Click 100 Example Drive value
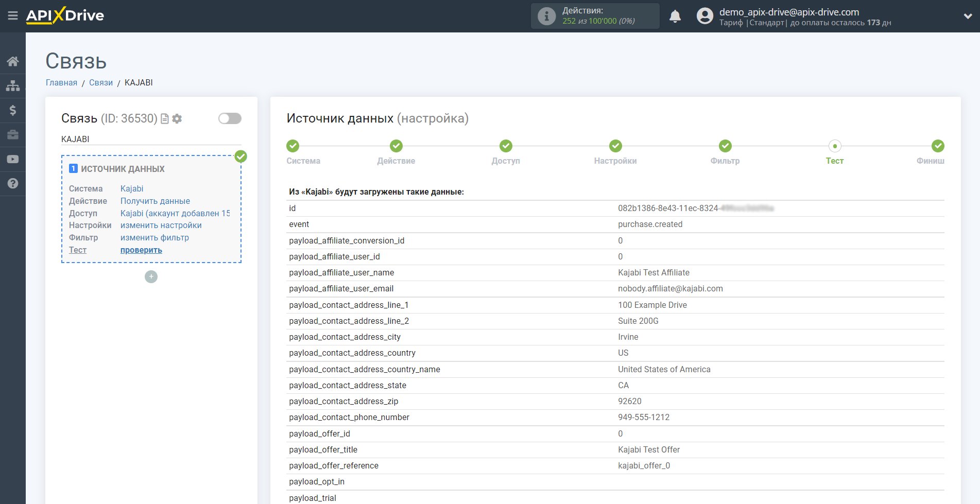Viewport: 980px width, 504px height. coord(652,305)
